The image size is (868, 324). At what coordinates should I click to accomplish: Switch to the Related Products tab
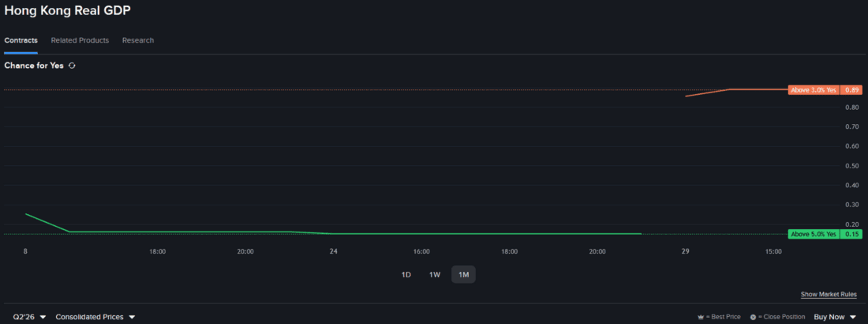pos(80,40)
